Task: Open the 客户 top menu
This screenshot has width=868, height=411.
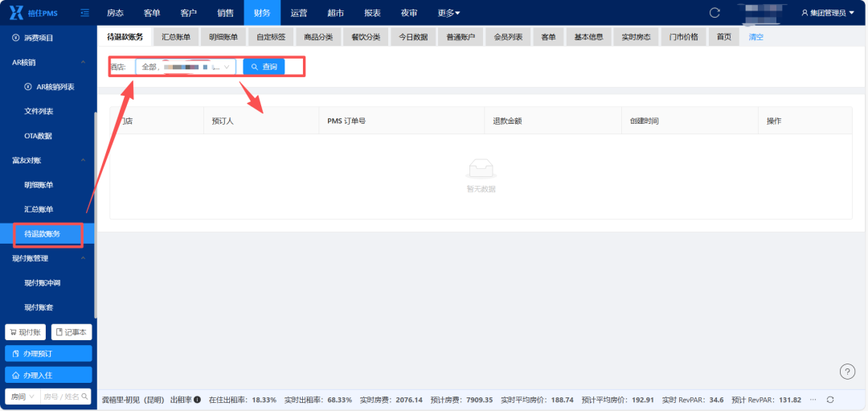Action: click(189, 12)
